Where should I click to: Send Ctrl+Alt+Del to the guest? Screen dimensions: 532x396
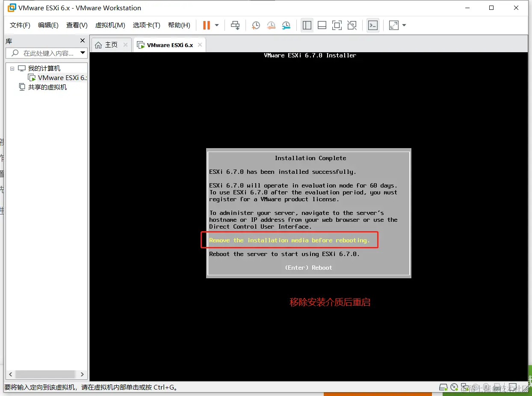coord(235,25)
